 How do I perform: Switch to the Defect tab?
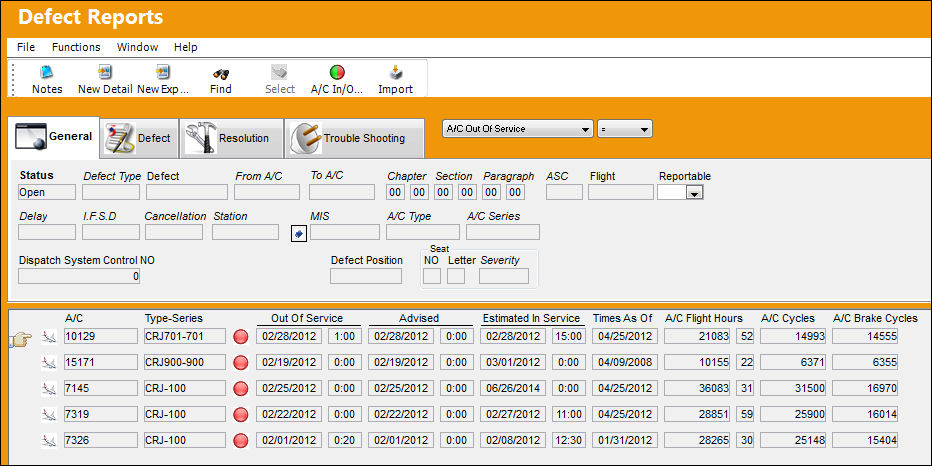[x=138, y=138]
